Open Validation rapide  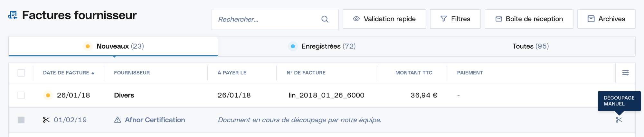(384, 19)
